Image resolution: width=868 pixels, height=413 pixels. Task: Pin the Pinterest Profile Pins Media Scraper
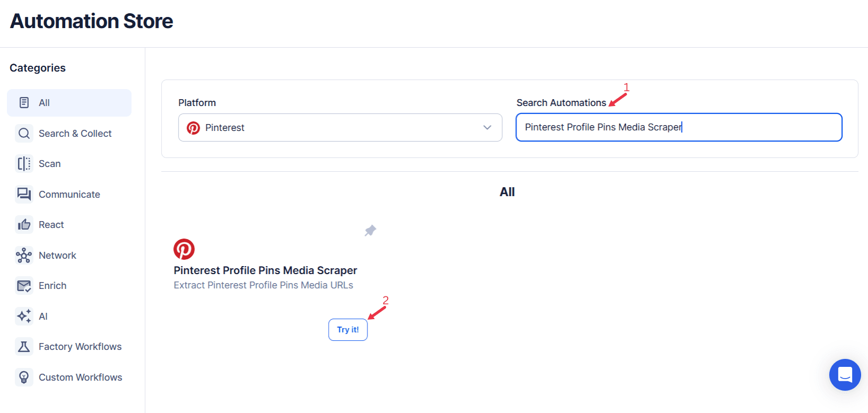pos(370,231)
